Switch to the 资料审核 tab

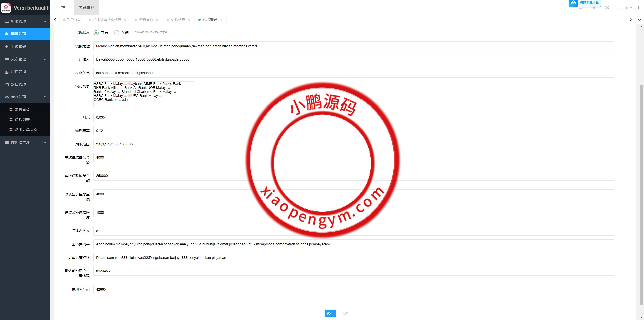click(x=146, y=20)
